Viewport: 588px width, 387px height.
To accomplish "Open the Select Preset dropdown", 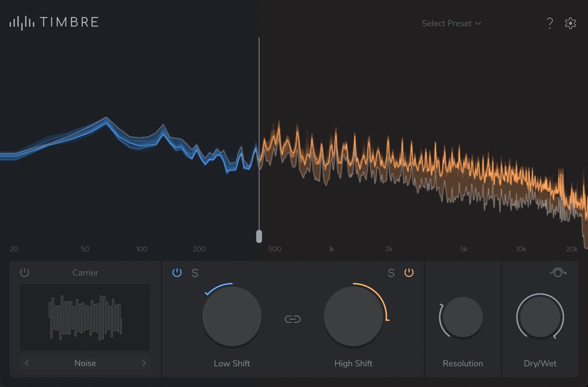I will pos(451,23).
